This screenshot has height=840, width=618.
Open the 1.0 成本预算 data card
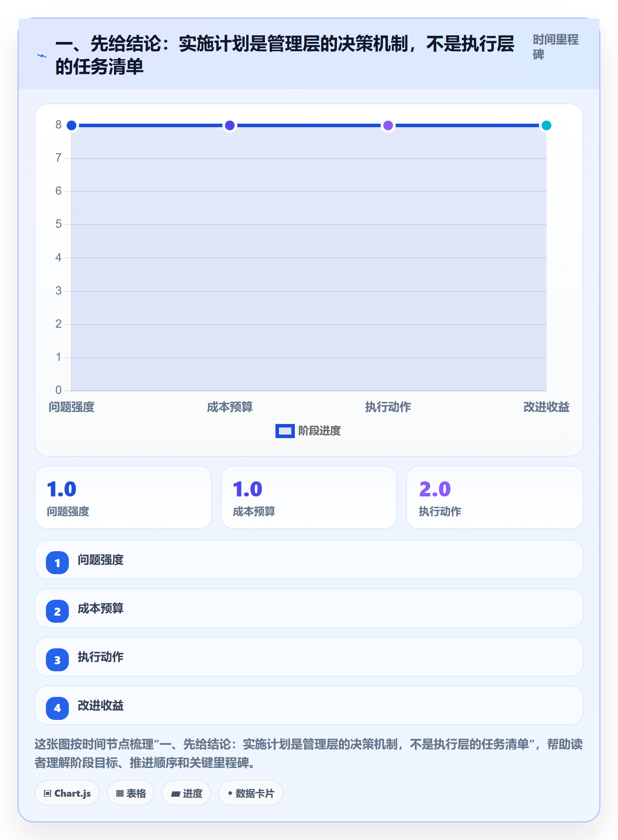click(x=309, y=497)
